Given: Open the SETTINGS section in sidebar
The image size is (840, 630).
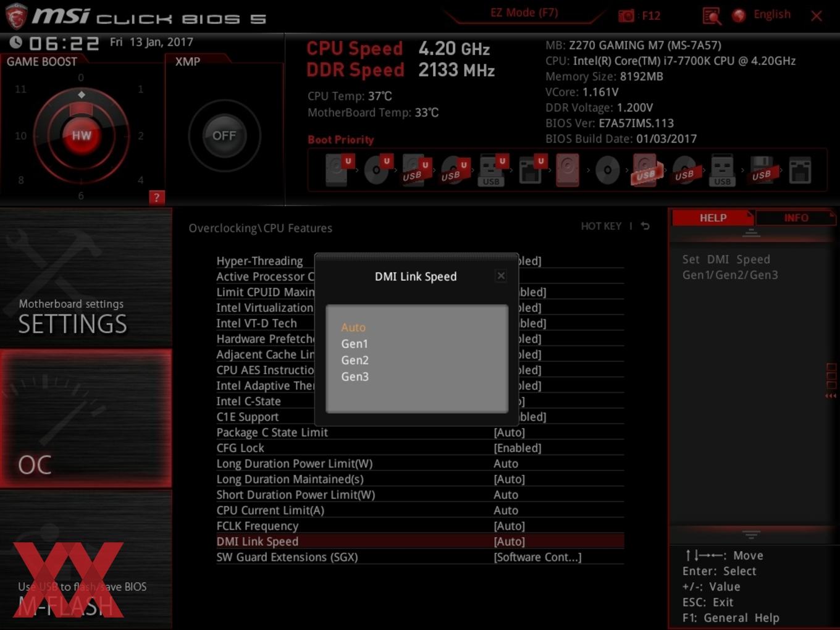Looking at the screenshot, I should point(86,278).
